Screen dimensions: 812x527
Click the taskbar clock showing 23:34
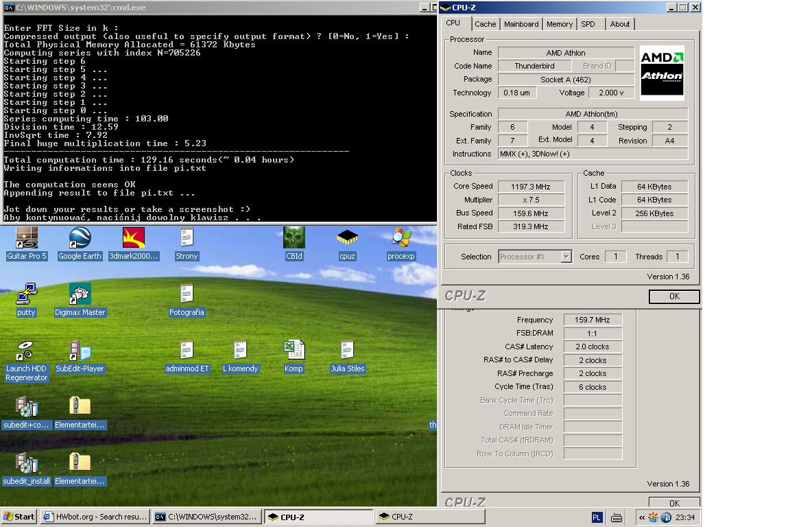(685, 517)
